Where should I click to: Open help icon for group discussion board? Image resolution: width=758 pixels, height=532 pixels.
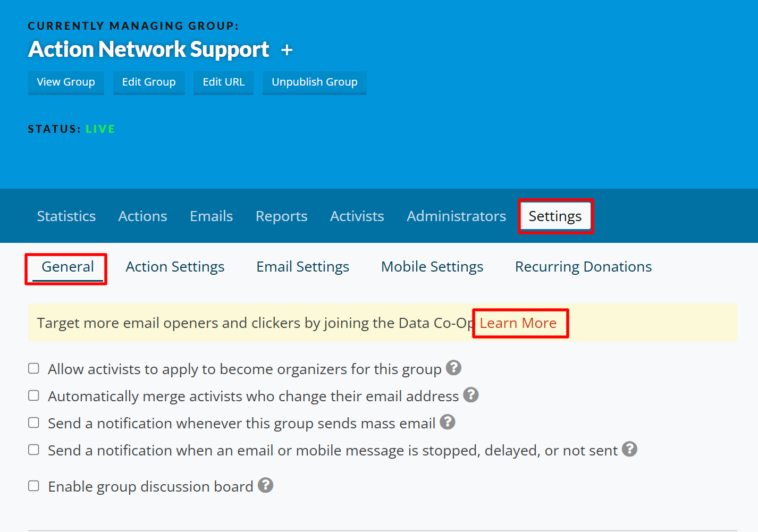265,485
